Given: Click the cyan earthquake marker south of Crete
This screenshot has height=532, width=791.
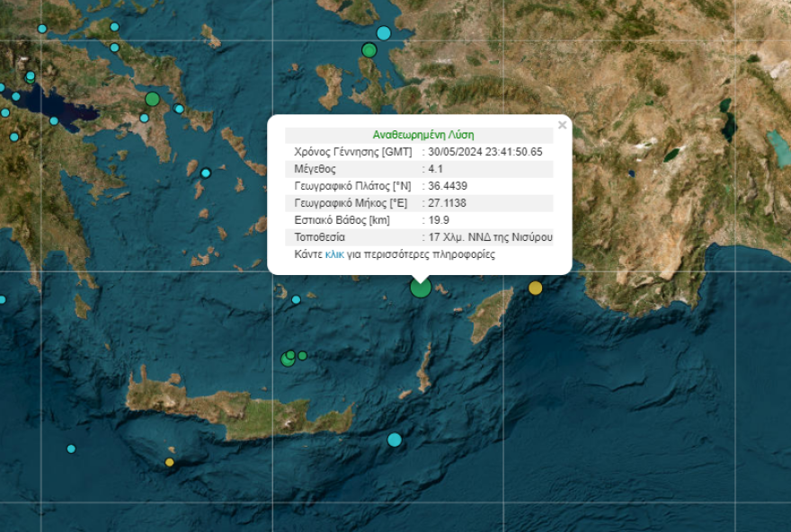Looking at the screenshot, I should (394, 439).
